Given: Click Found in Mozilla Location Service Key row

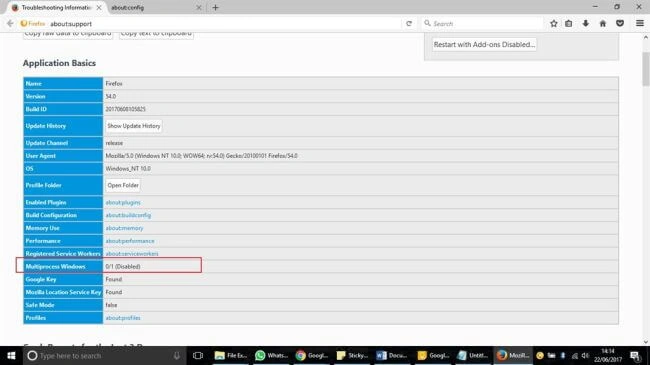Looking at the screenshot, I should point(114,292).
